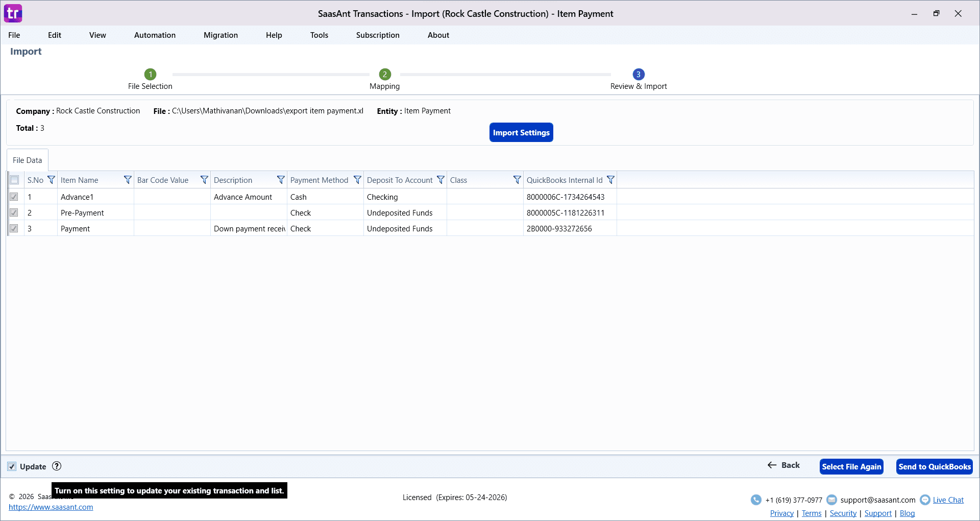Click step 3 Review & Import circle
Image resolution: width=980 pixels, height=521 pixels.
[x=639, y=74]
